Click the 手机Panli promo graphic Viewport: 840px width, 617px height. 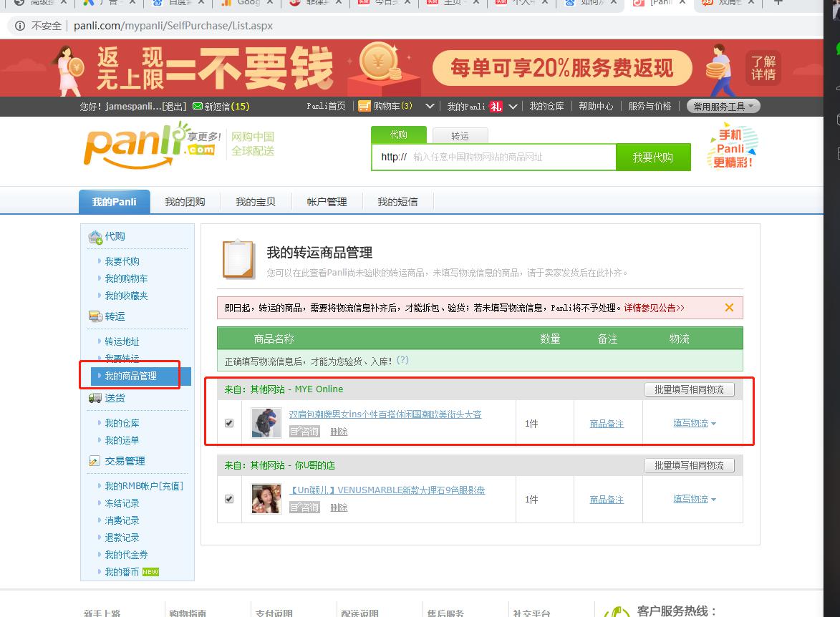(x=730, y=147)
